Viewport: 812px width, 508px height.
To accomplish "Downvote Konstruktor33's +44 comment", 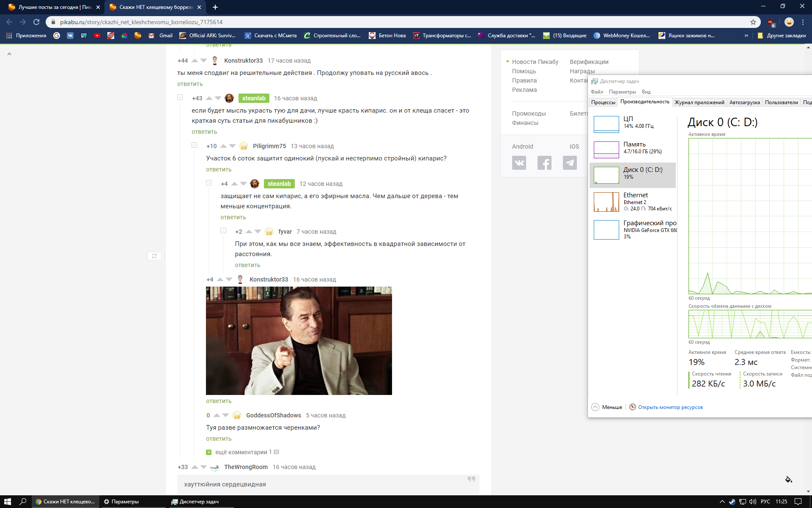I will click(203, 61).
